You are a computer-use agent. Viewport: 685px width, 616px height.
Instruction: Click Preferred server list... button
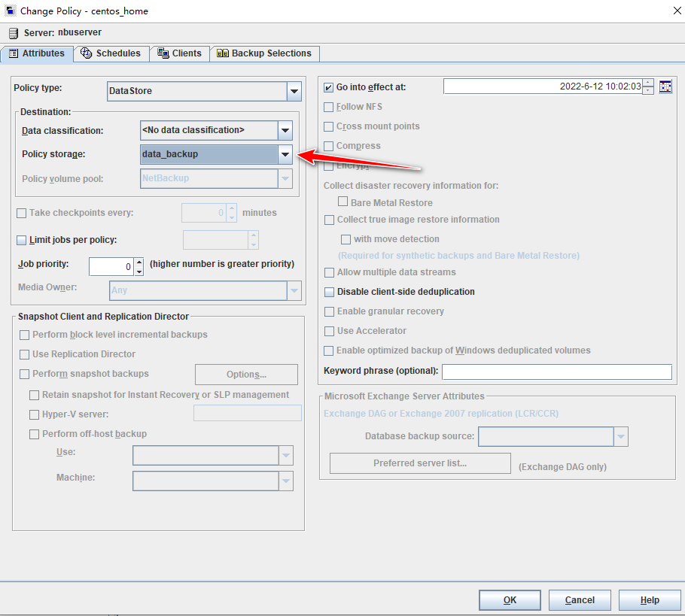tap(420, 463)
